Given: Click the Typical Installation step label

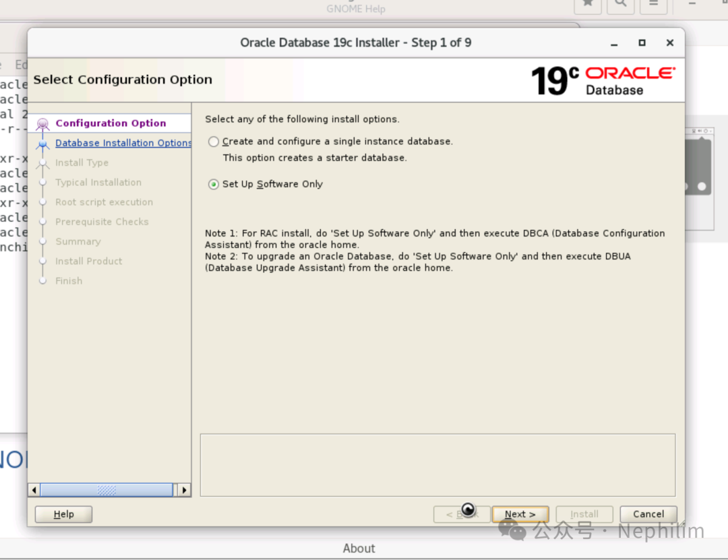Looking at the screenshot, I should click(98, 183).
